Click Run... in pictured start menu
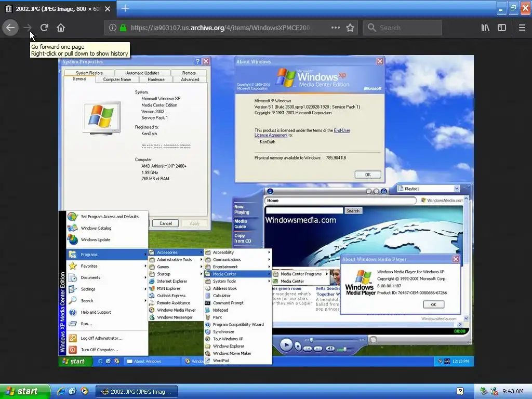Image resolution: width=532 pixels, height=399 pixels. pos(87,324)
